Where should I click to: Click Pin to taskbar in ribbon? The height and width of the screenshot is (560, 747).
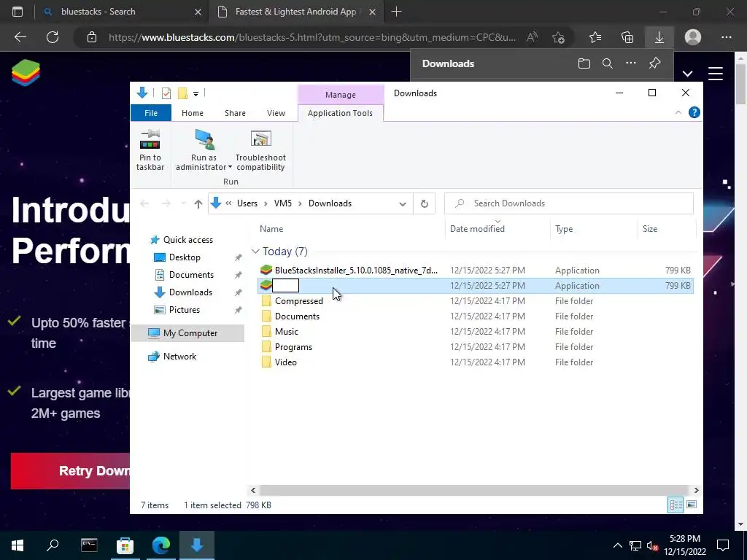150,149
